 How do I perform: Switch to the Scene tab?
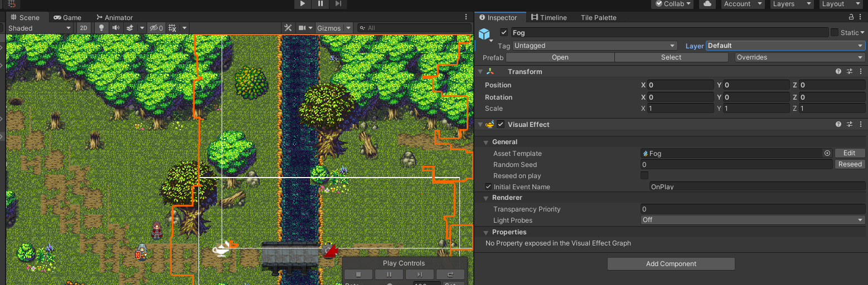click(25, 17)
